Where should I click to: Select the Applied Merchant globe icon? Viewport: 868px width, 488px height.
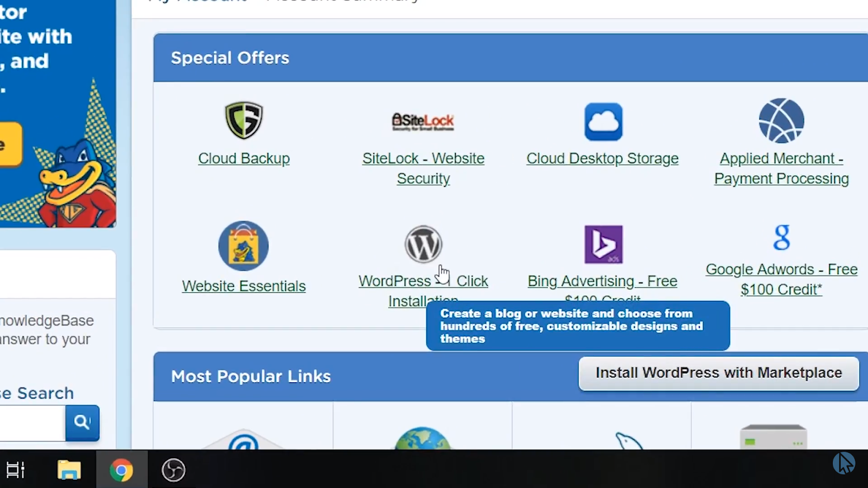(781, 120)
